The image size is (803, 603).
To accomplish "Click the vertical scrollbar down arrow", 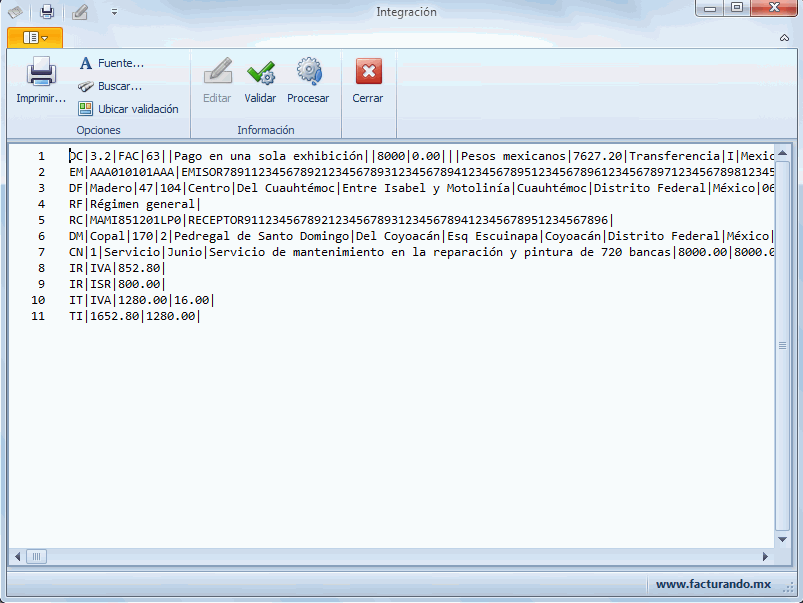I will coord(783,539).
